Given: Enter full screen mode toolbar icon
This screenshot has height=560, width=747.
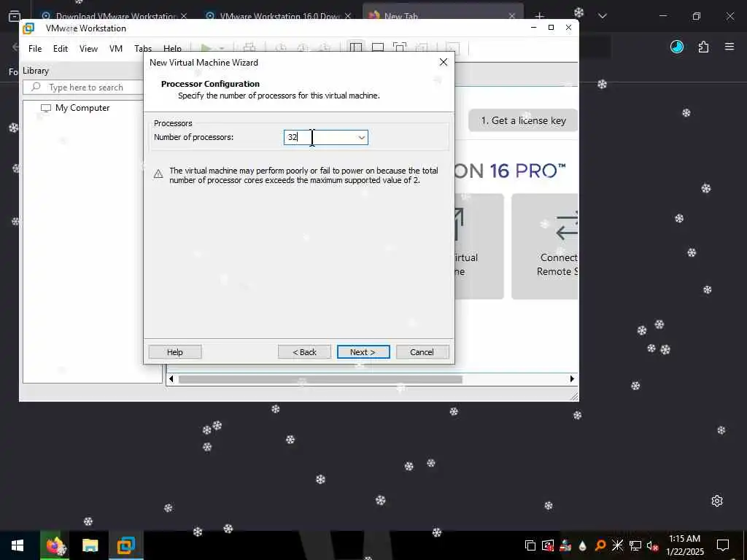Looking at the screenshot, I should 400,47.
